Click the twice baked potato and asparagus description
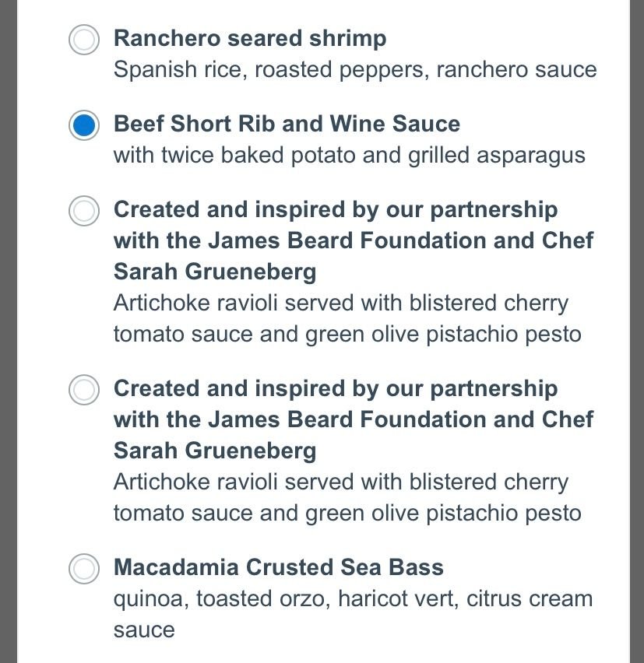Viewport: 644px width, 663px height. pyautogui.click(x=349, y=156)
